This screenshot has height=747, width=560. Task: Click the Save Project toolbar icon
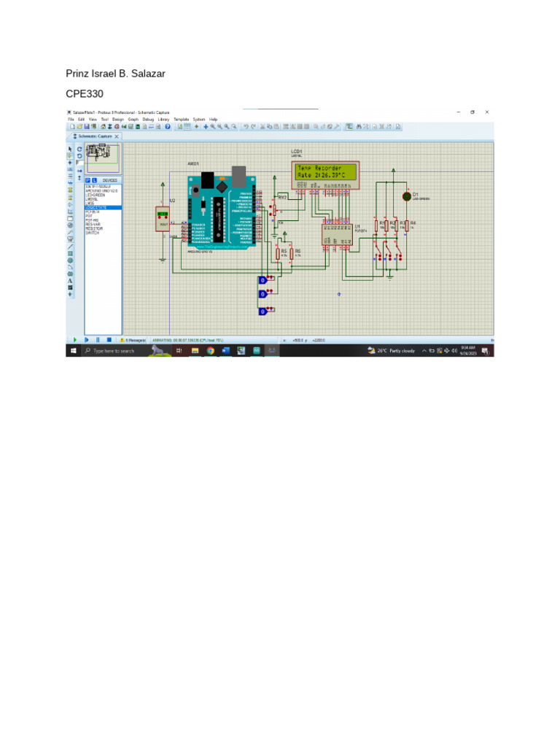click(85, 126)
